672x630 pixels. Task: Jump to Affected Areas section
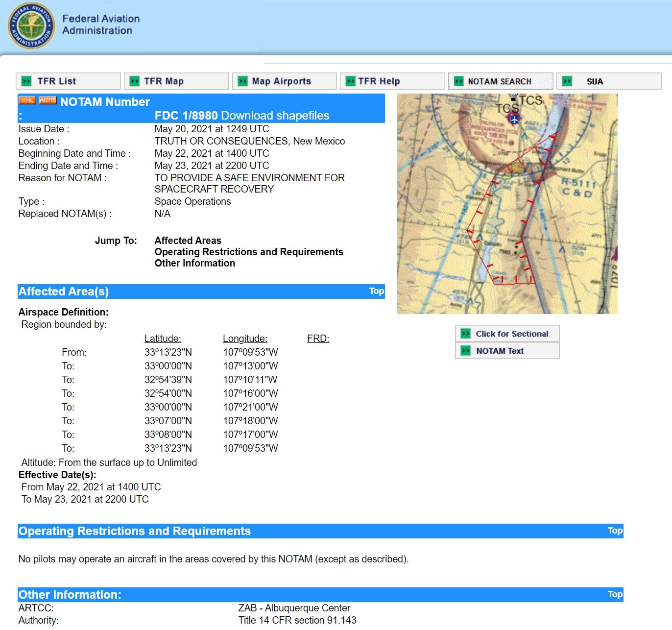(x=188, y=241)
